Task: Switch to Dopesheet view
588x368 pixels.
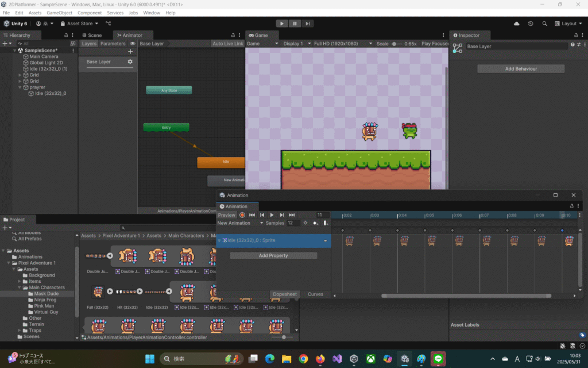Action: pos(285,294)
